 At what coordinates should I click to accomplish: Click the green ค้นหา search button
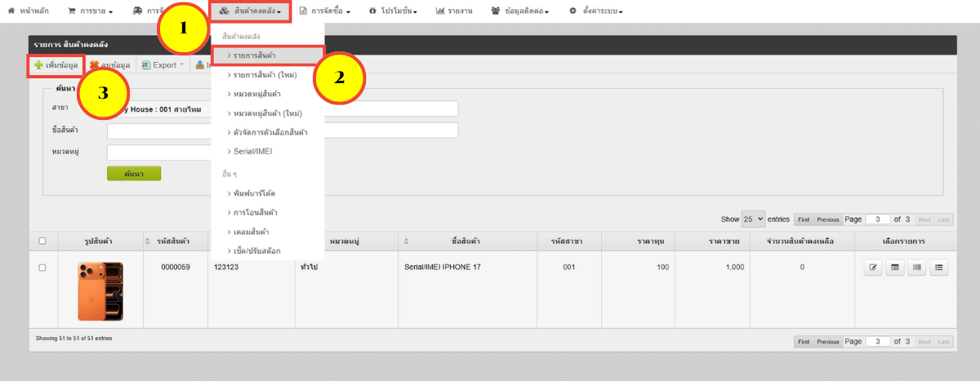click(134, 174)
